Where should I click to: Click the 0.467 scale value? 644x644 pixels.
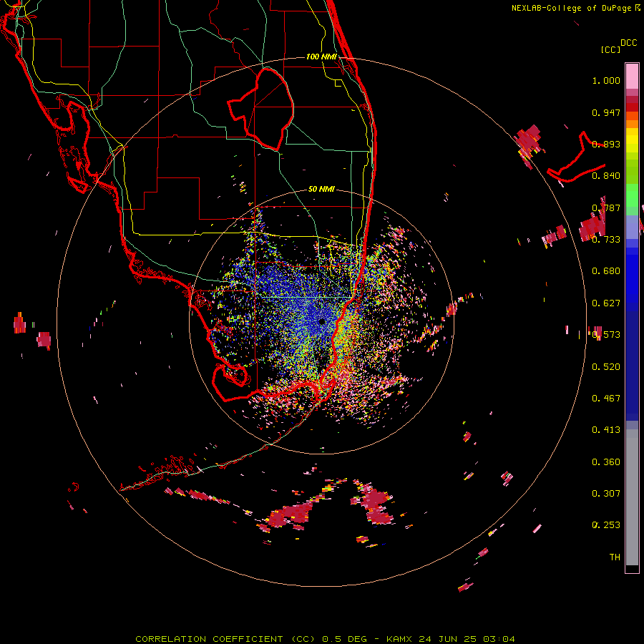pos(606,399)
